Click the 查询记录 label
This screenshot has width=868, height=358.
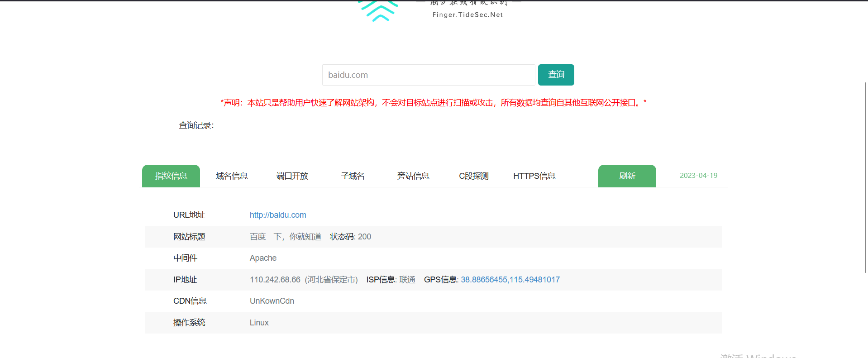[x=196, y=125]
